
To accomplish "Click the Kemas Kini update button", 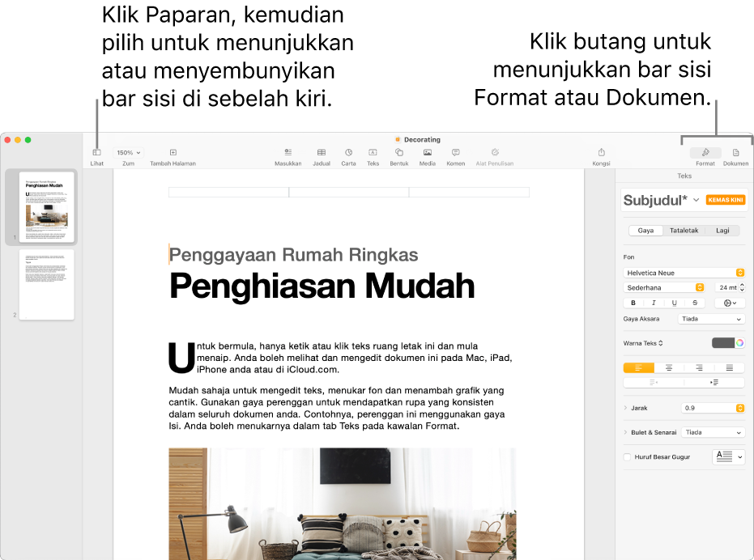I will click(726, 200).
